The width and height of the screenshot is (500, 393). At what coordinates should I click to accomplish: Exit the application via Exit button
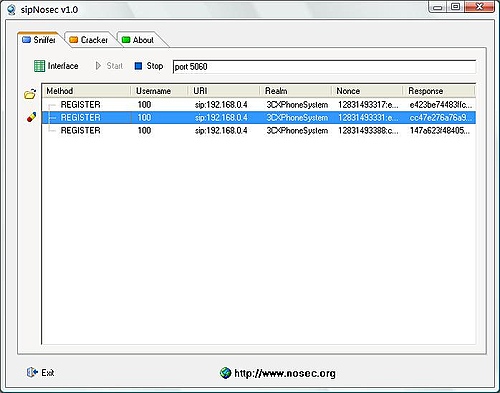tap(40, 372)
